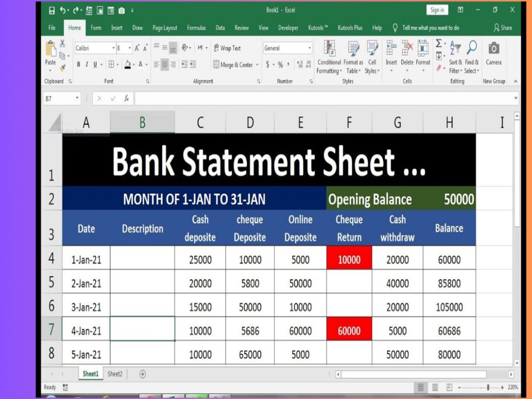Open Conditional Formatting menu
This screenshot has height=399, width=532.
point(329,57)
